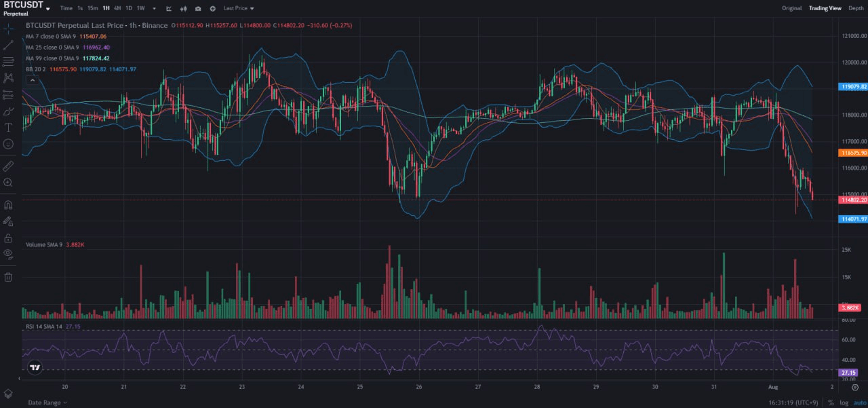This screenshot has width=868, height=408.
Task: Click the 25 date on time axis
Action: pos(360,387)
